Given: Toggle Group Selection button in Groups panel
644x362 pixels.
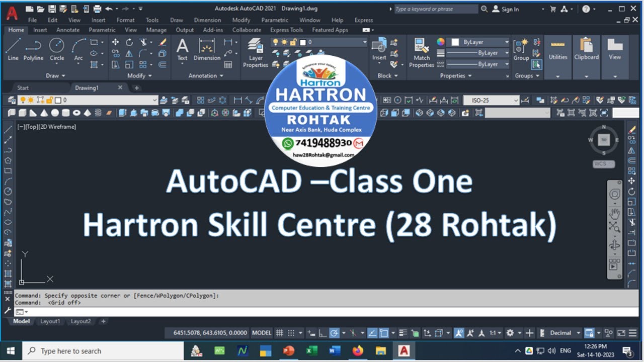Looking at the screenshot, I should 537,64.
